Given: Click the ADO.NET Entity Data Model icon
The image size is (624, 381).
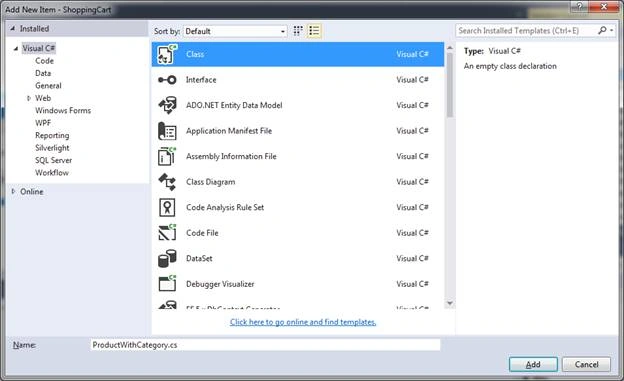Looking at the screenshot, I should click(x=167, y=106).
